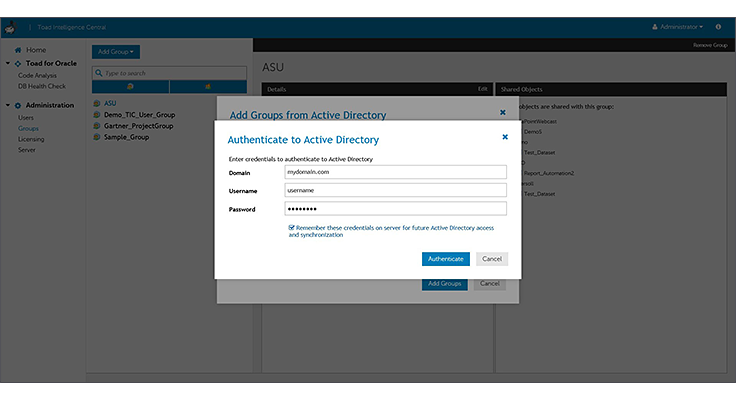This screenshot has width=736, height=399.
Task: Open Server under Administration
Action: coord(27,150)
